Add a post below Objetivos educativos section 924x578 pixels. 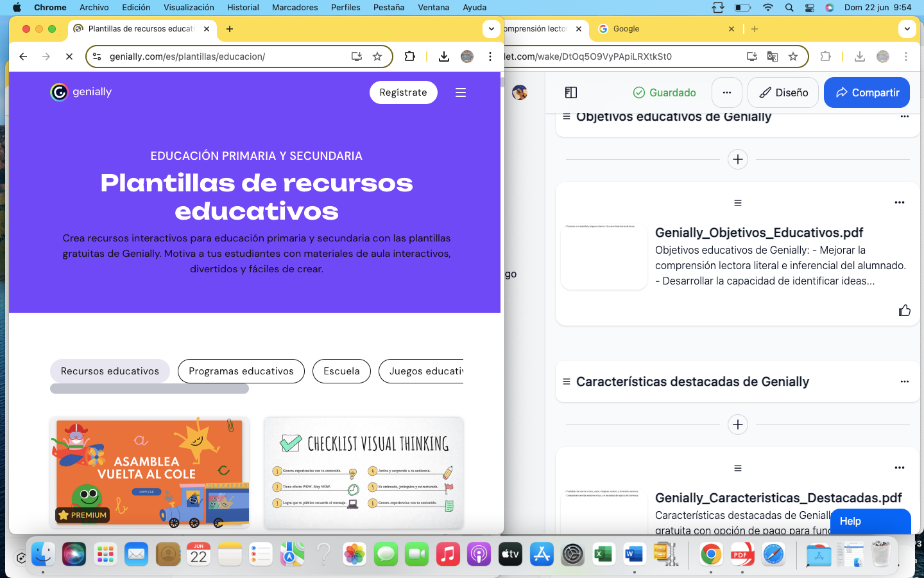click(x=738, y=159)
